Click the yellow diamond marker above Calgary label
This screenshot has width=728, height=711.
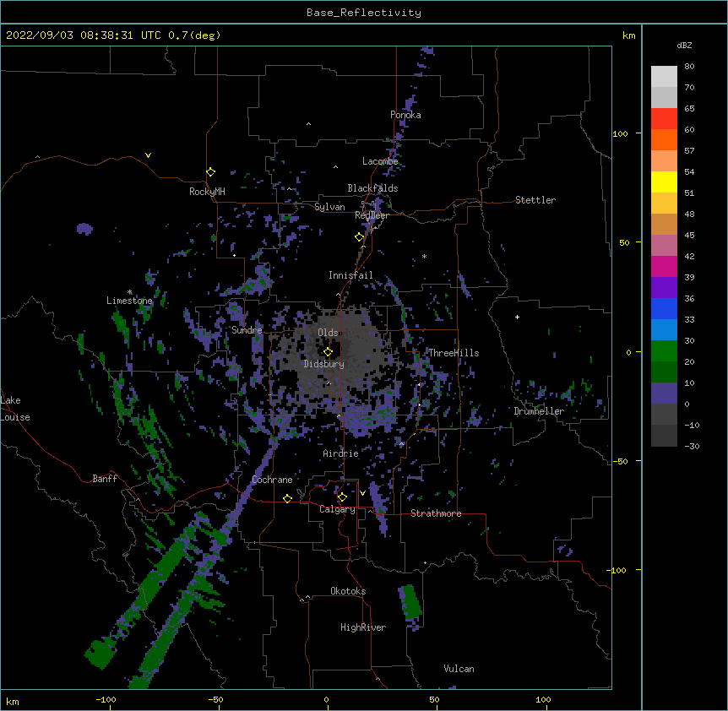(x=342, y=497)
